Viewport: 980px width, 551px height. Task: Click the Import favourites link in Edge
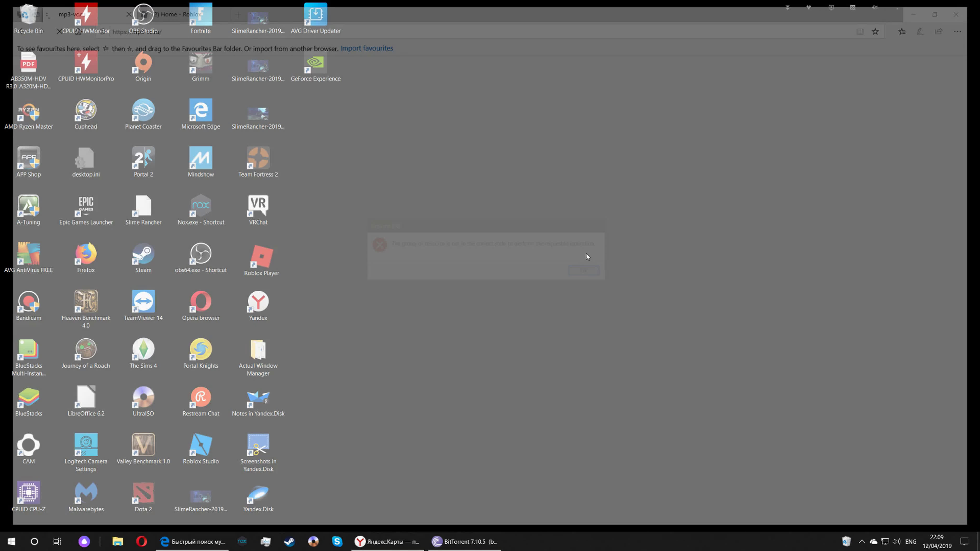(366, 48)
